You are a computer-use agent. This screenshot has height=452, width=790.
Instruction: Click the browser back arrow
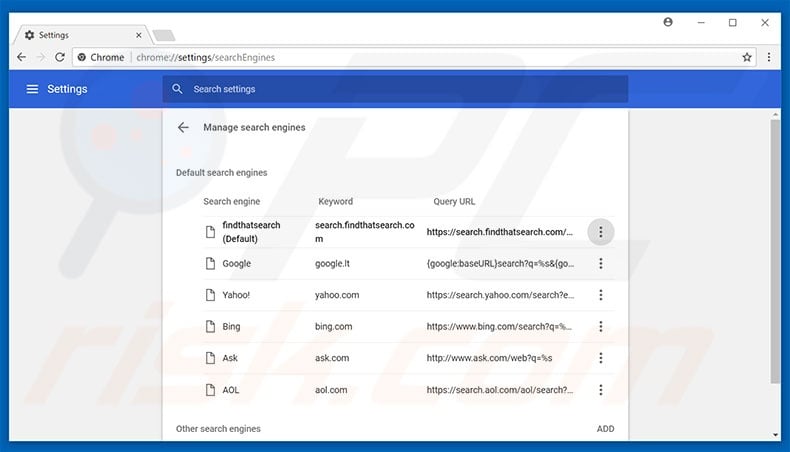(x=21, y=57)
